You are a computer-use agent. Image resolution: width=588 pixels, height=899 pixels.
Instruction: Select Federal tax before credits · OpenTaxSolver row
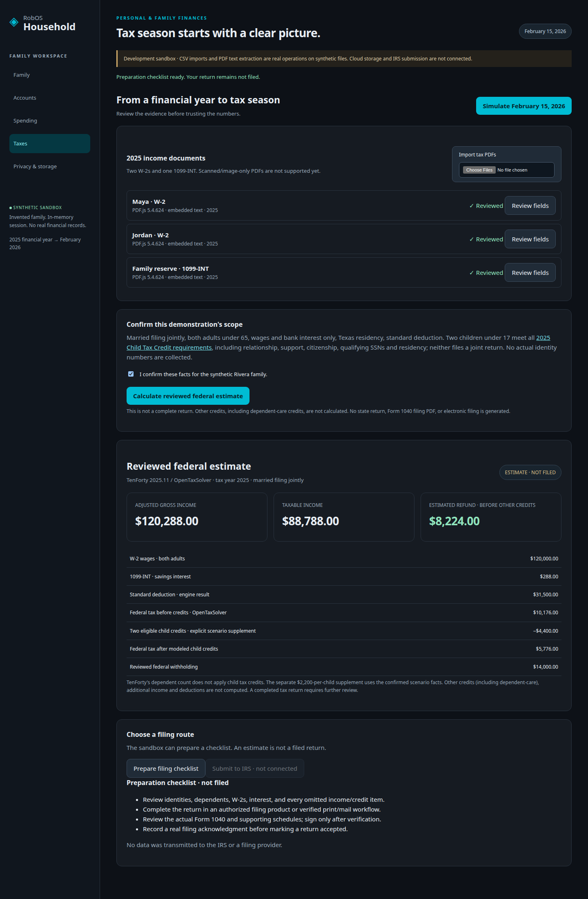click(x=344, y=613)
